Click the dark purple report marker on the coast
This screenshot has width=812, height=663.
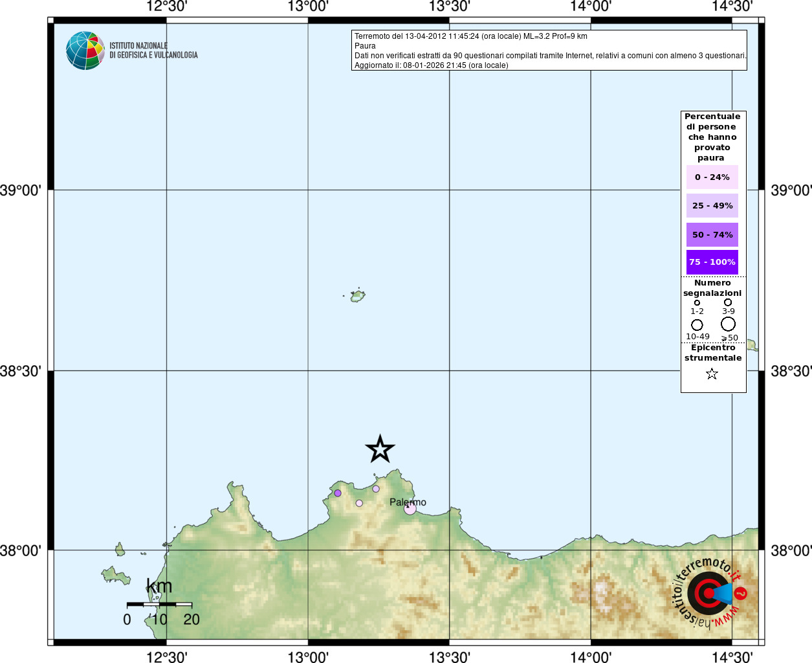point(338,493)
